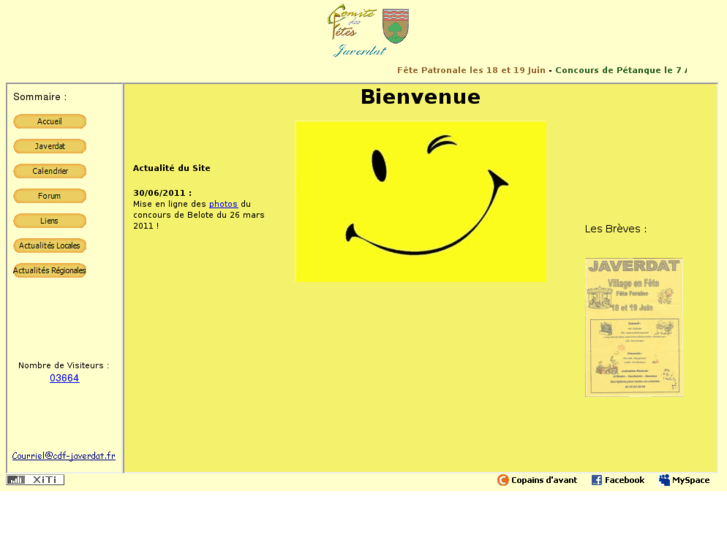Click the 'Sommaire :' label

pyautogui.click(x=40, y=97)
